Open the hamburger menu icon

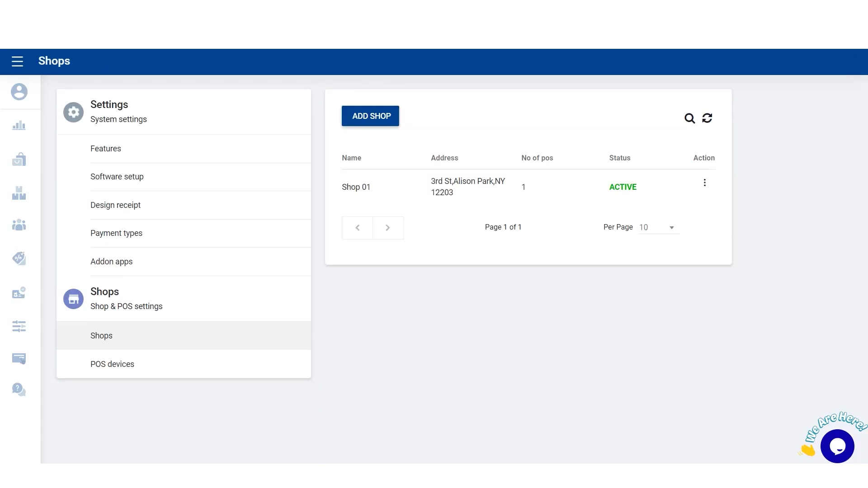tap(17, 61)
